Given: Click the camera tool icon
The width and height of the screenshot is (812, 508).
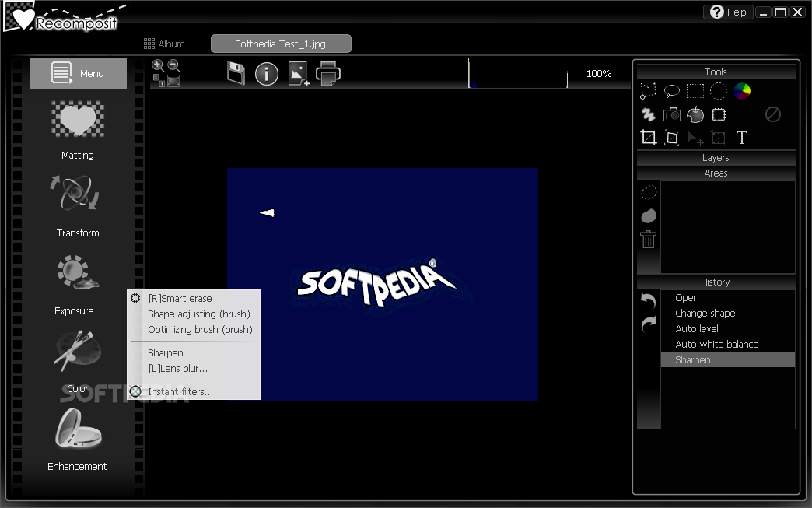Looking at the screenshot, I should 672,114.
